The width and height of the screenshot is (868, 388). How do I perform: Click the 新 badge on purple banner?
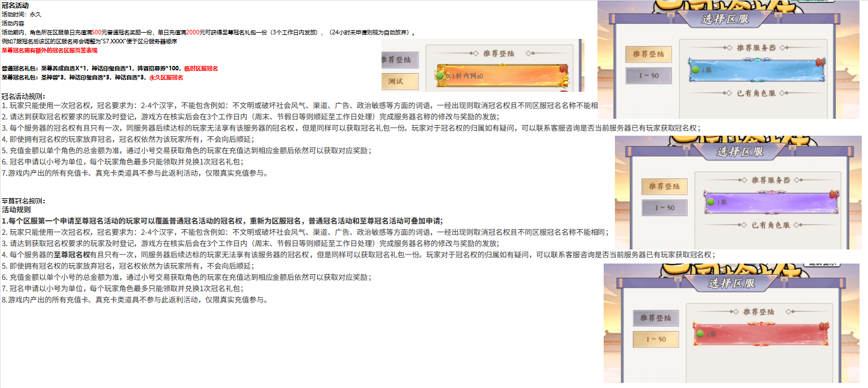coord(834,194)
